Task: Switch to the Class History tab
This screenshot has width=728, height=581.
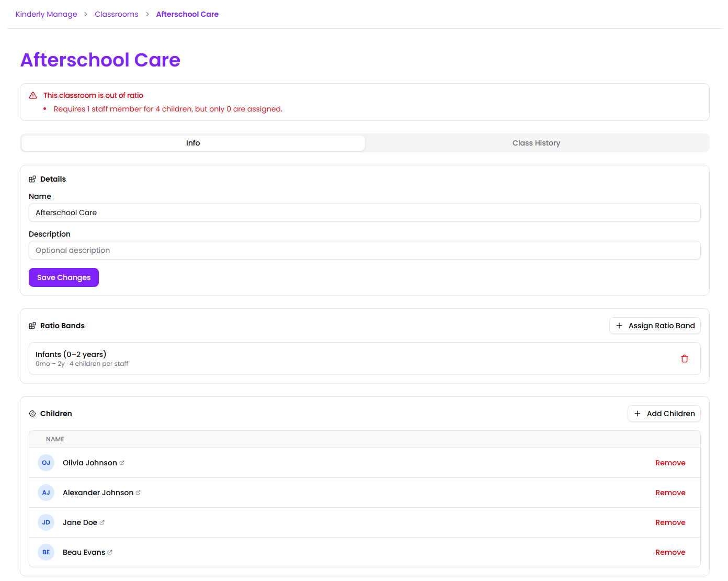Action: point(536,143)
